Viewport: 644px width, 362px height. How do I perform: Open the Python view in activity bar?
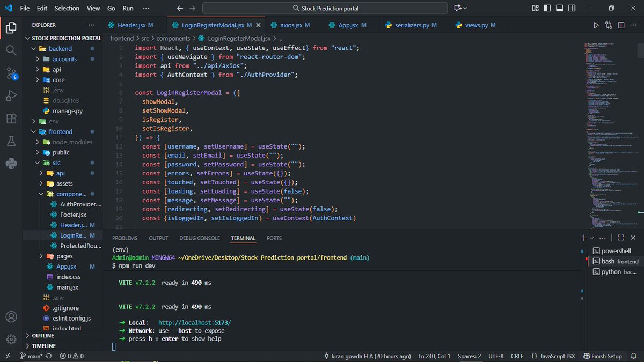click(x=11, y=164)
